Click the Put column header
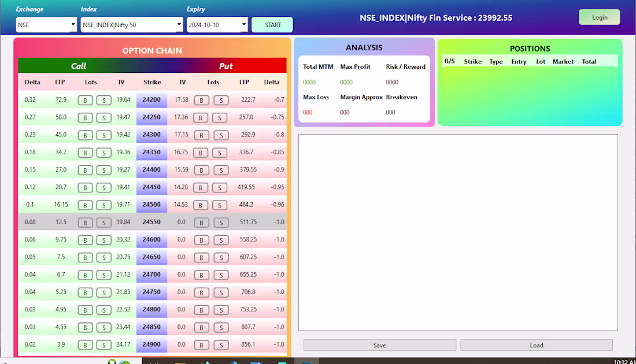Viewport: 636px width, 364px height. [x=225, y=66]
